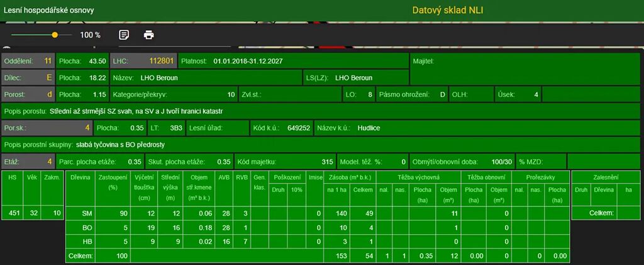Open the notes document icon
Viewport: 644px width, 265px height.
point(124,35)
